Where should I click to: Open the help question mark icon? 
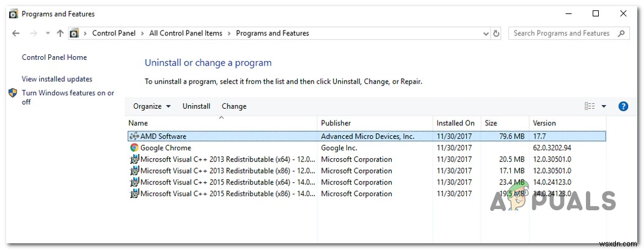click(623, 106)
